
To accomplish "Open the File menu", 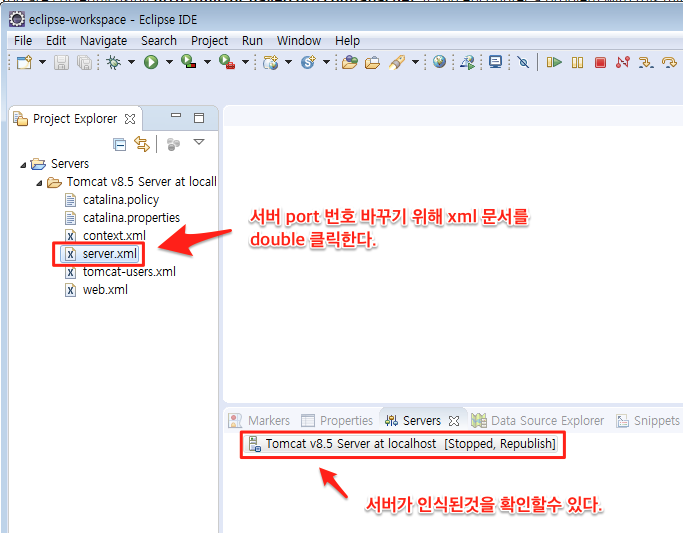I will 23,40.
